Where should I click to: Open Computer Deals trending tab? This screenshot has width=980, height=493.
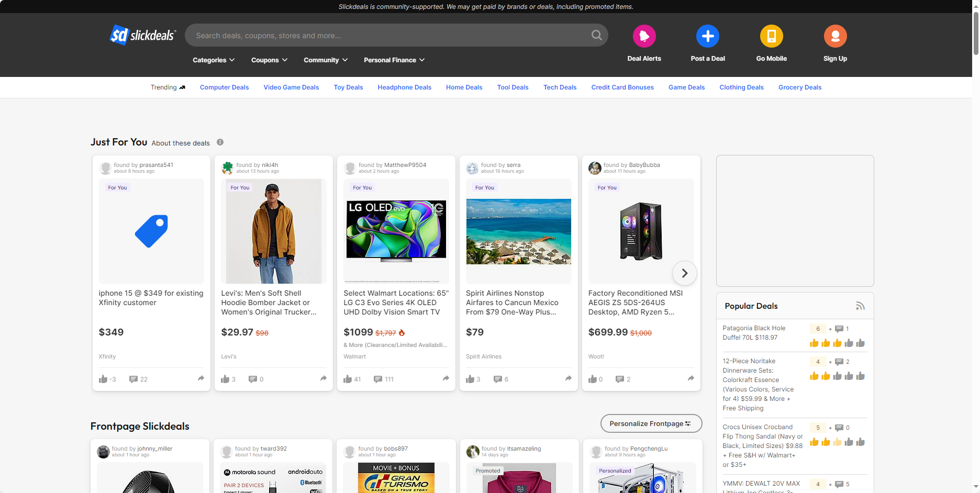pyautogui.click(x=224, y=87)
